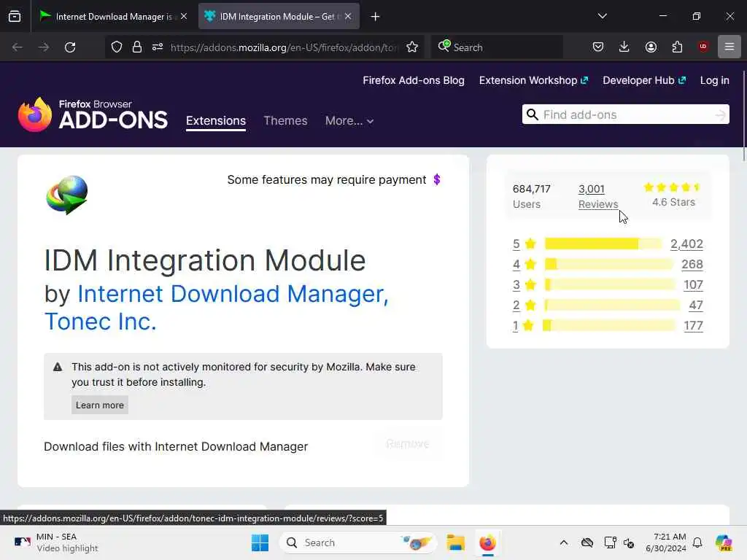The width and height of the screenshot is (747, 560).
Task: Go forward with the forward arrow
Action: [x=44, y=47]
